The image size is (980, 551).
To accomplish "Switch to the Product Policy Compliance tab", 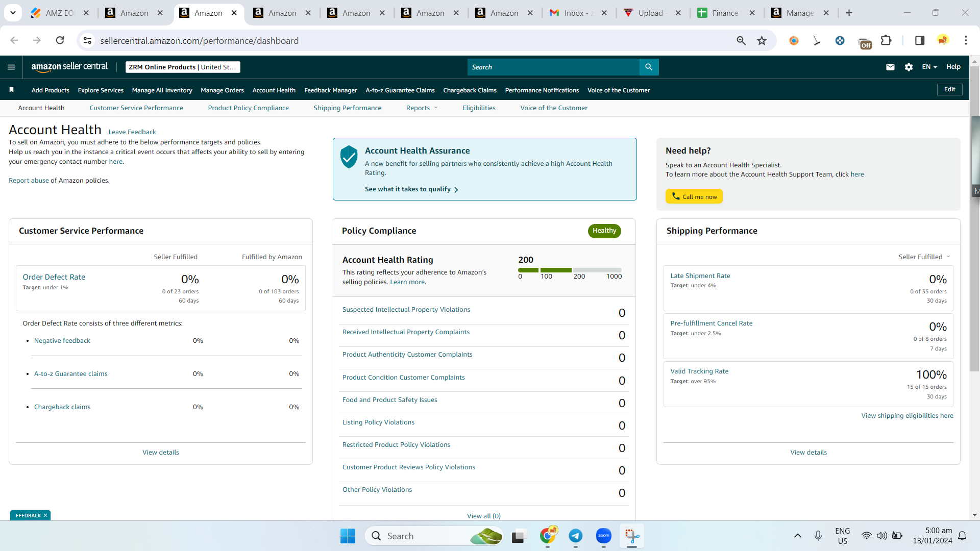I will [x=249, y=108].
